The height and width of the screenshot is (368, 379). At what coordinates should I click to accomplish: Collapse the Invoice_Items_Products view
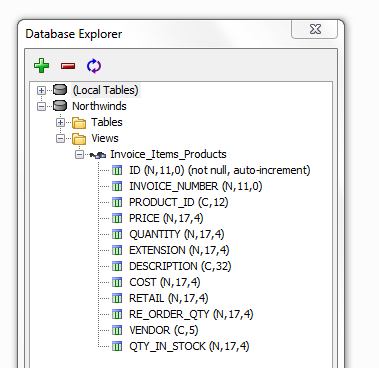click(79, 154)
